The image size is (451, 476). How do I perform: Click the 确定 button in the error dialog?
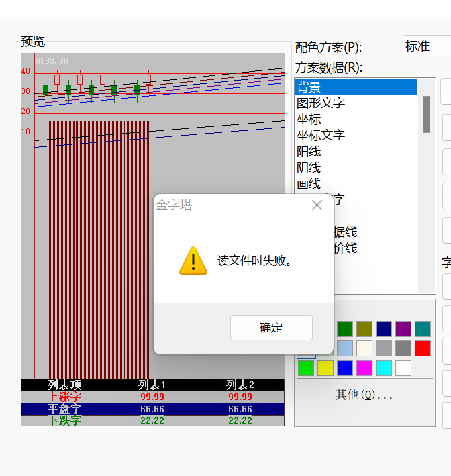(271, 328)
